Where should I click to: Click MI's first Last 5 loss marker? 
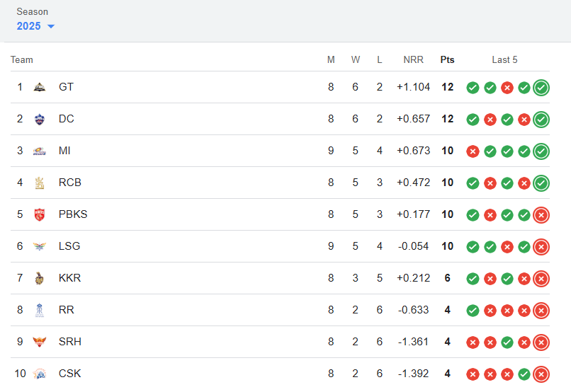[473, 151]
